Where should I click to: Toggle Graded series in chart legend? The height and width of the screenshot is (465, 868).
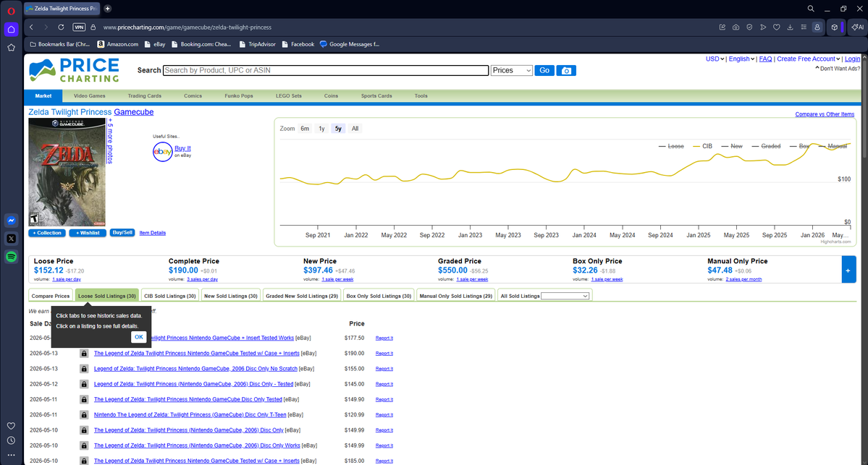[x=766, y=146]
